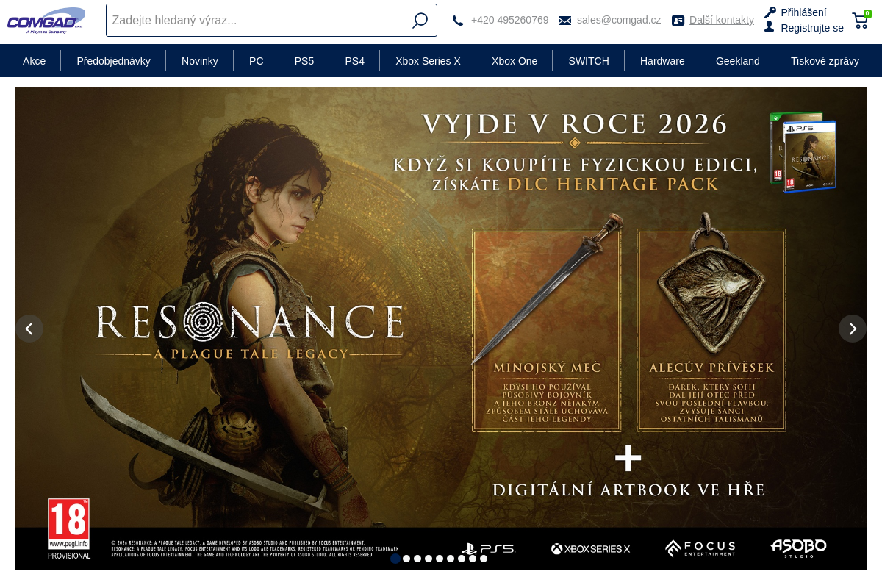Call the +420 495260769 phone link
Viewport: 882px width, 588px height.
coord(509,20)
